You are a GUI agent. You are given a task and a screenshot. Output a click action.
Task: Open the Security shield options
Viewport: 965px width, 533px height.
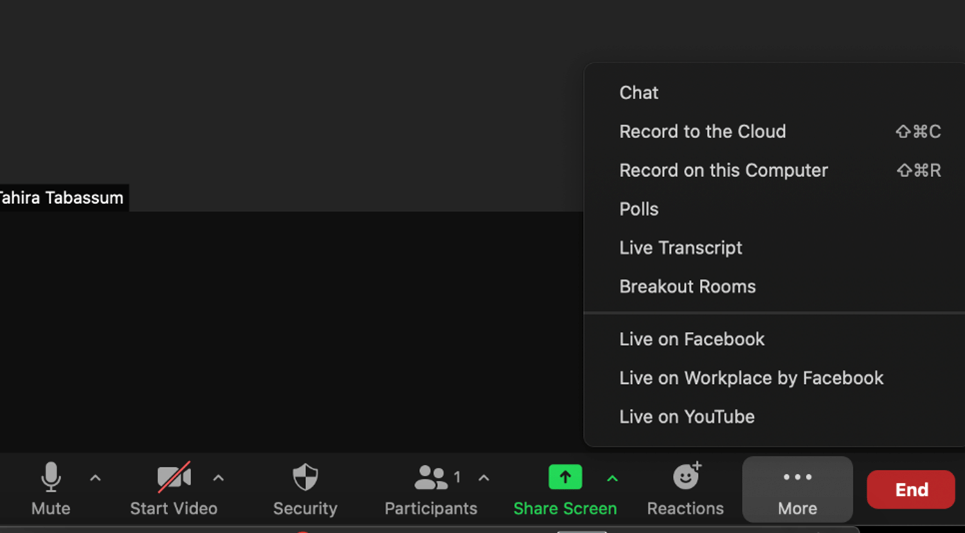coord(305,489)
